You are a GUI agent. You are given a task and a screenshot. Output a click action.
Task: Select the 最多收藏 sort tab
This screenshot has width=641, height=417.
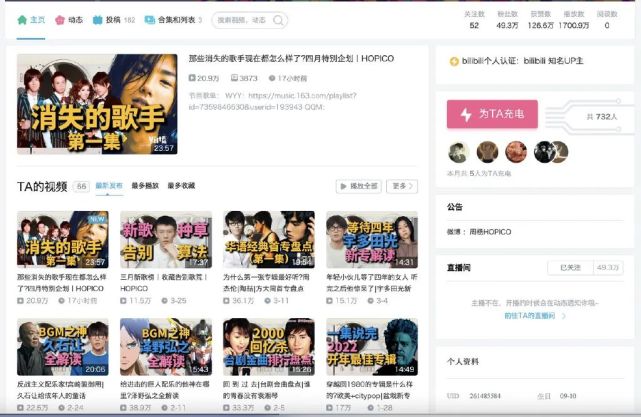[x=181, y=186]
